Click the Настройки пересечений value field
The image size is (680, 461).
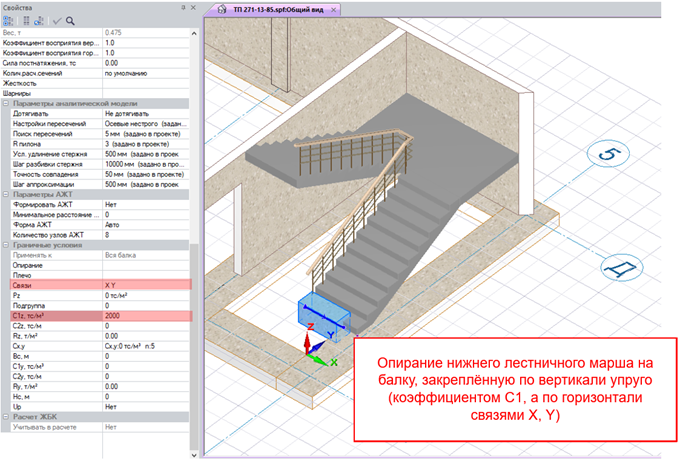click(x=146, y=124)
